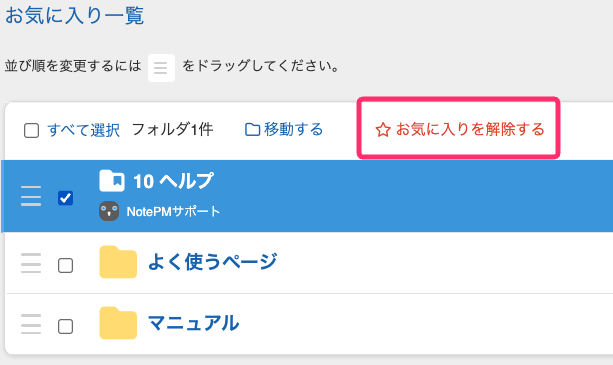Click the folder icon beside 移動する
This screenshot has height=365, width=613.
click(x=253, y=130)
